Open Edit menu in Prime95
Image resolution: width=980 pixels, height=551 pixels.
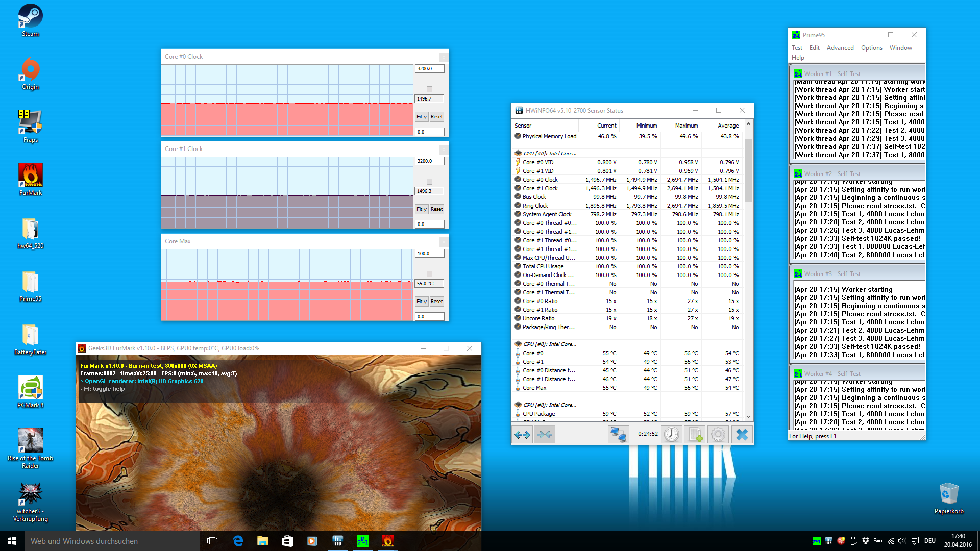(815, 48)
